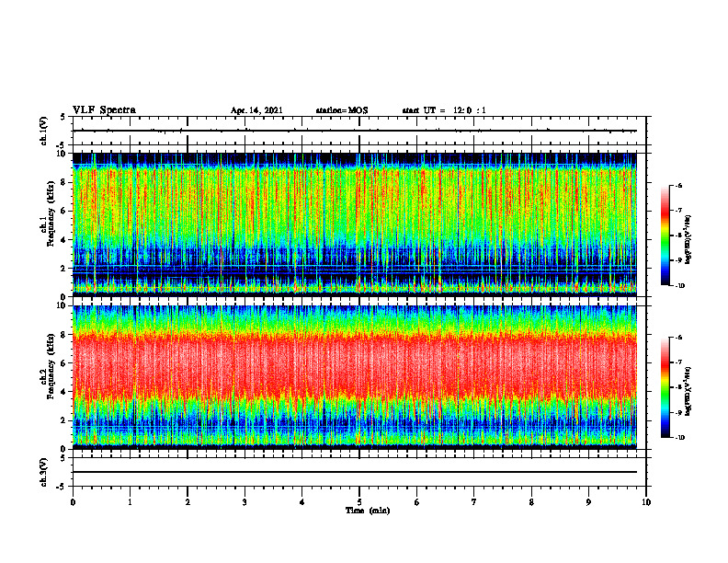Click ch.2 color scale label '-7'

pyautogui.click(x=679, y=362)
